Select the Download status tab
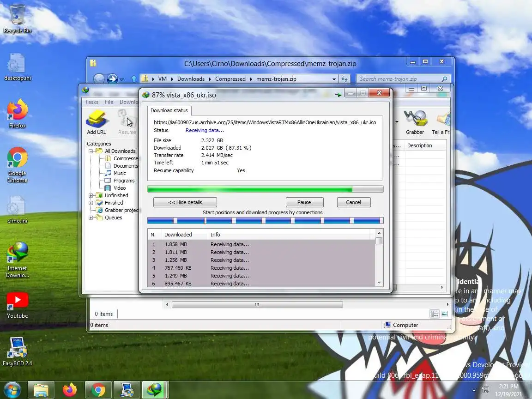Viewport: 532px width, 399px height. click(x=169, y=110)
